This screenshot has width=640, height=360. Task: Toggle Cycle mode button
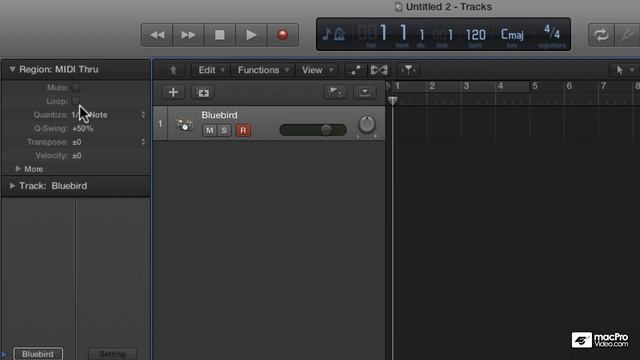(x=601, y=35)
